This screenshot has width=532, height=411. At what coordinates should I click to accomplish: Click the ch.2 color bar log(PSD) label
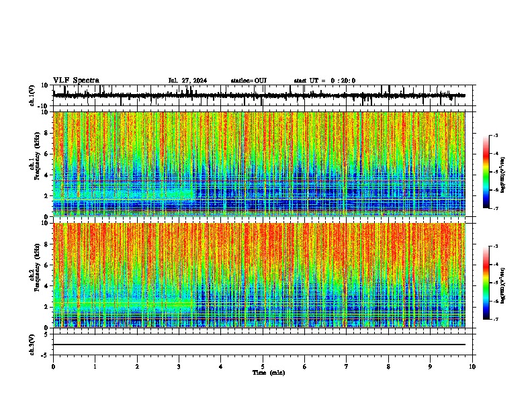[502, 285]
